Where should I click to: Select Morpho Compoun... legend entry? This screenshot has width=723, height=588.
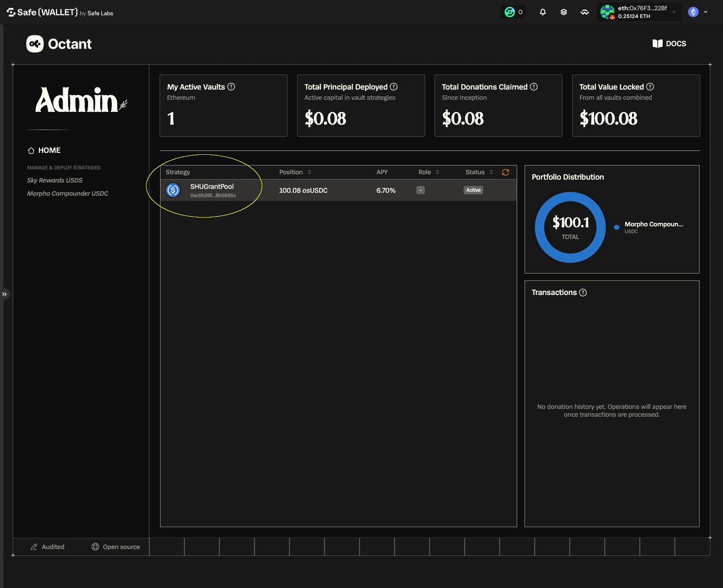point(653,224)
